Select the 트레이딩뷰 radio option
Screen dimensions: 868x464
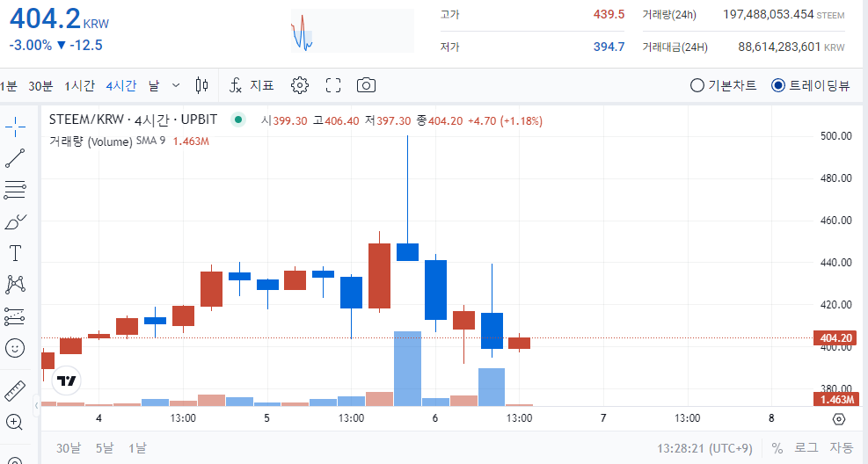(811, 85)
